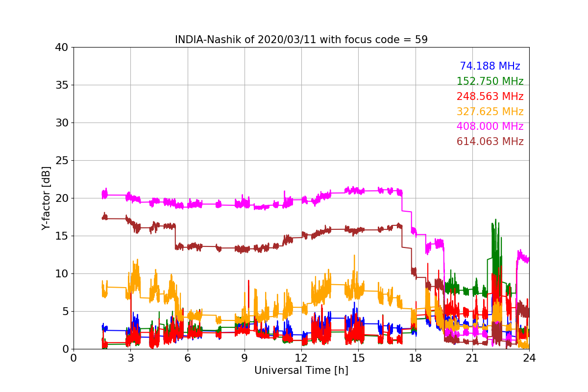Click the y-axis tick label 40
The image size is (588, 392).
61,48
